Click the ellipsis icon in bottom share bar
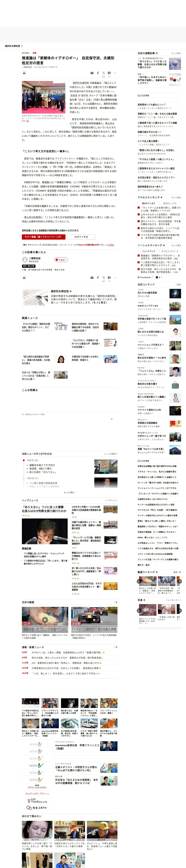186x868 pixels. tap(115, 278)
